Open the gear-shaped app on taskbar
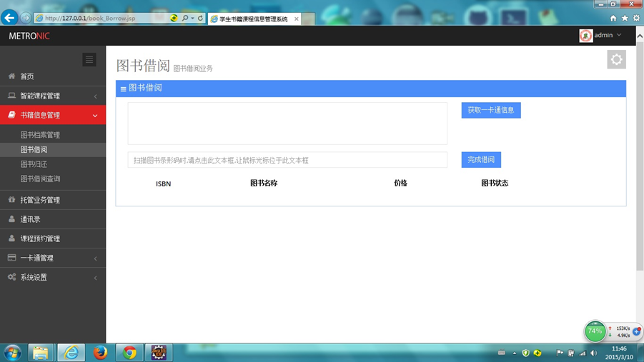This screenshot has height=362, width=644. 159,353
